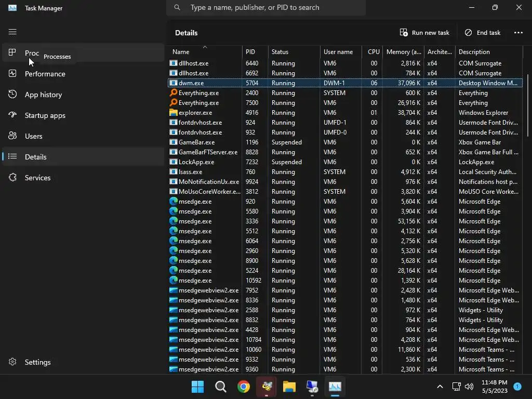
Task: Click the Startup apps gauge icon
Action: (x=12, y=115)
